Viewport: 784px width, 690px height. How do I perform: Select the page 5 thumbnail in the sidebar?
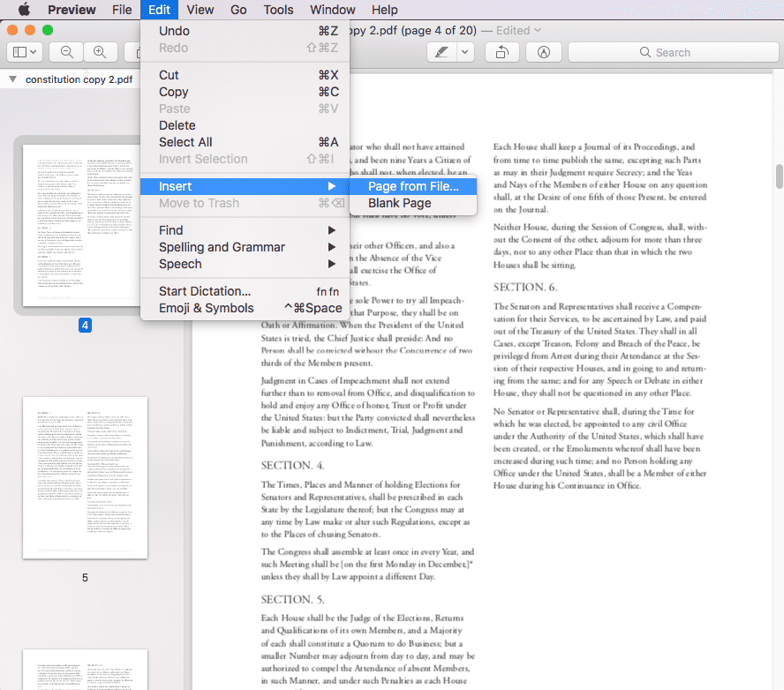click(85, 478)
